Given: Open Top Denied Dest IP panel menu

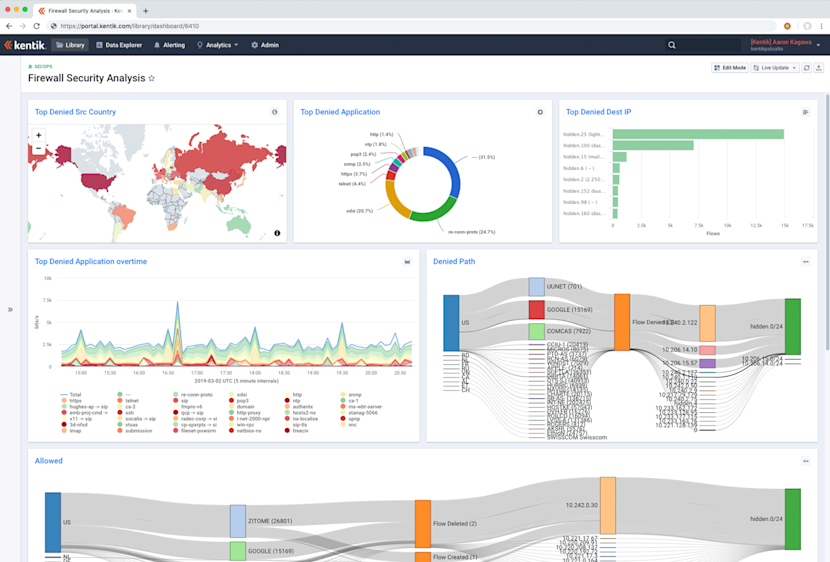Looking at the screenshot, I should pos(806,112).
